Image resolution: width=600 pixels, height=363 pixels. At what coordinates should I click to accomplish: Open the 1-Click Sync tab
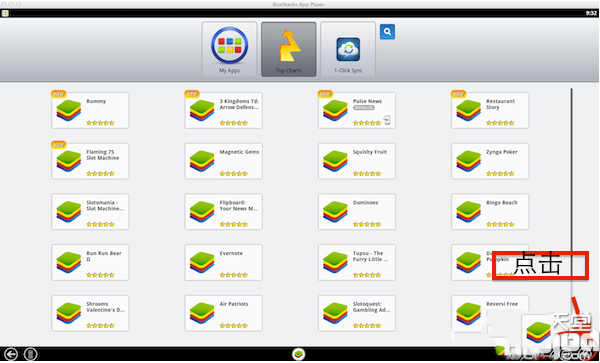pos(348,49)
